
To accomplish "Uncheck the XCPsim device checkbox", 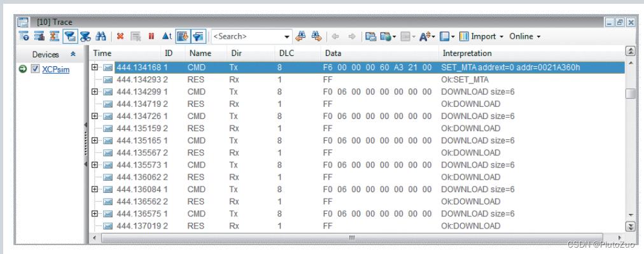I will 36,69.
